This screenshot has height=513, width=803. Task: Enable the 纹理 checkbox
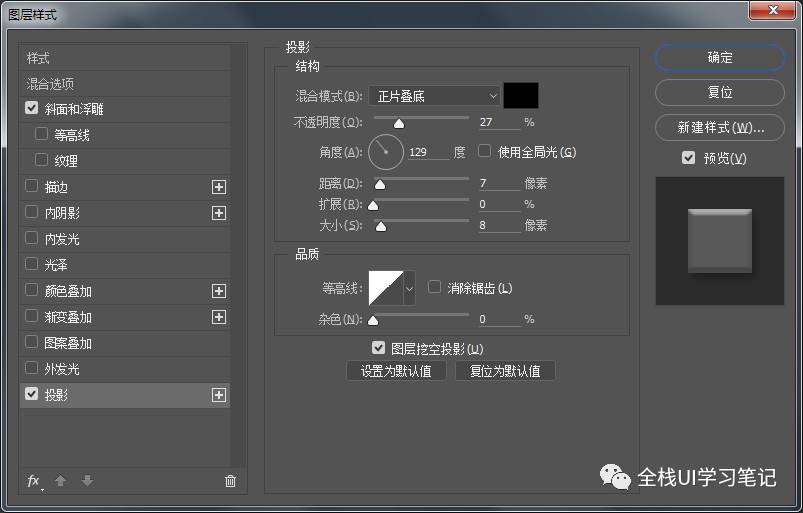[x=41, y=160]
